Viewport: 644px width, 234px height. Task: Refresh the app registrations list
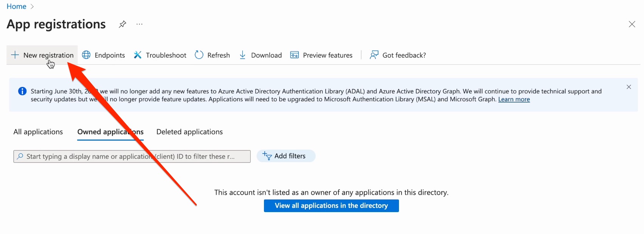tap(212, 55)
